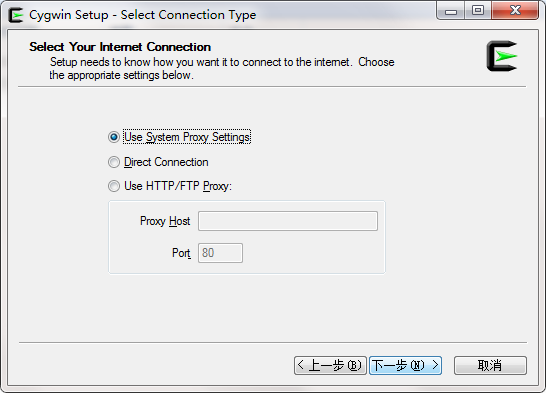Screen dimensions: 546x393
Task: Click the Port label
Action: click(x=181, y=253)
